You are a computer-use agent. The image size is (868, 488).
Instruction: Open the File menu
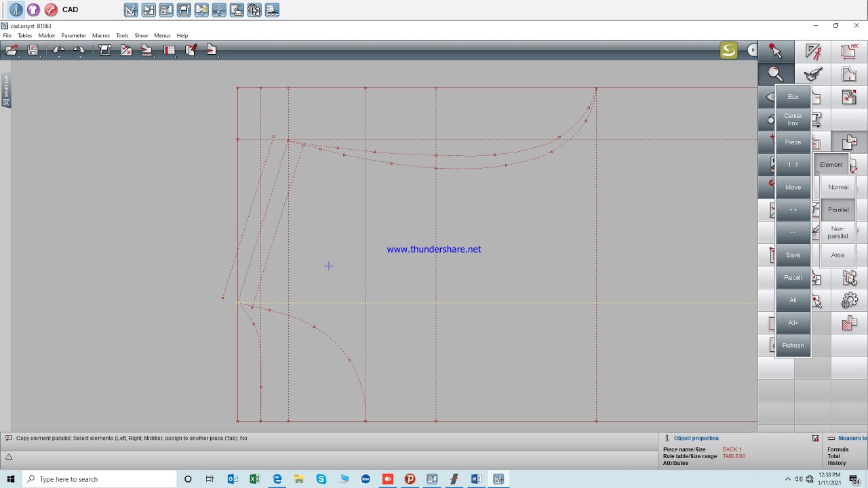click(x=7, y=35)
